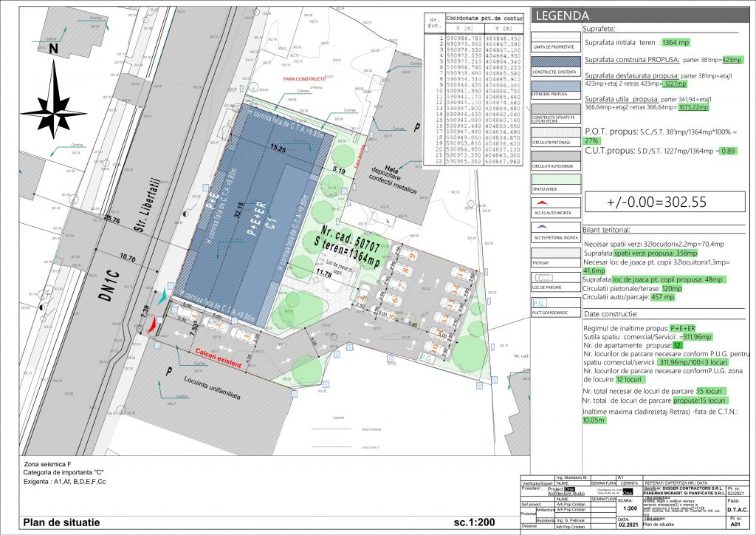Click the red ACCES AUTO INCINTA arrow in legend
This screenshot has width=756, height=535.
click(543, 202)
